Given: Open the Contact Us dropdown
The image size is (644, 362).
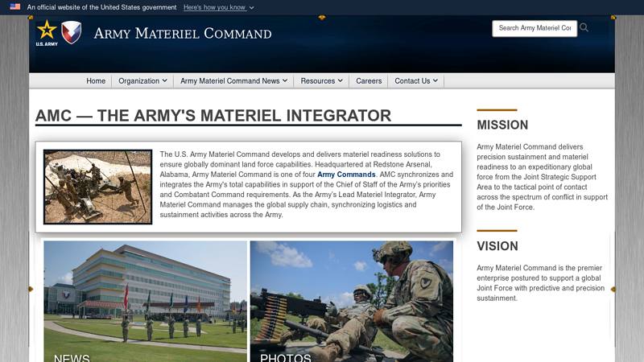Looking at the screenshot, I should [416, 81].
